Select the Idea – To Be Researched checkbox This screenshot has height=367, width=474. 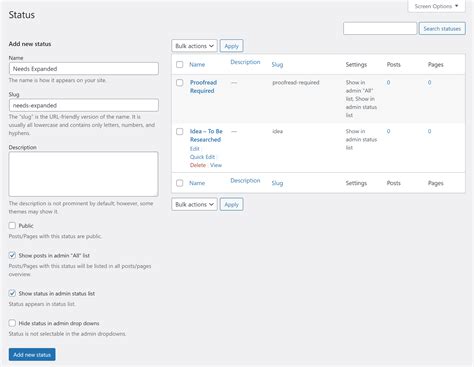[180, 132]
